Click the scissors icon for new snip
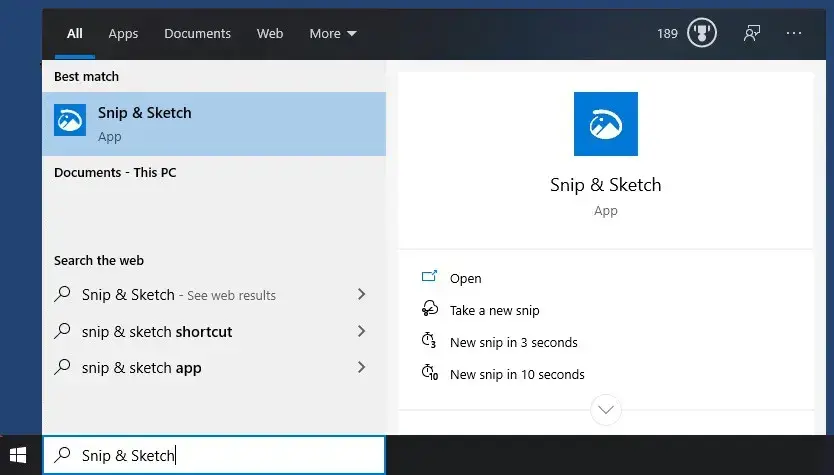Screen dimensions: 834x475 430,308
